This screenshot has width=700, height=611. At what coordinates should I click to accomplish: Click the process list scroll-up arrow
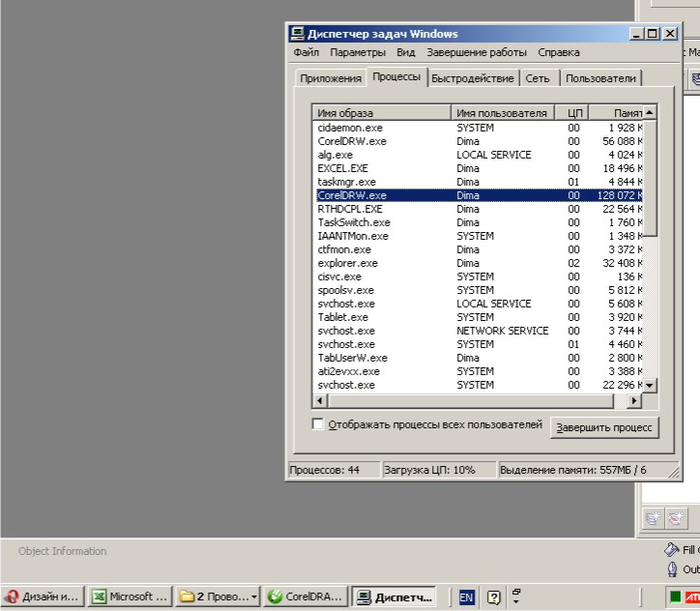click(x=650, y=112)
